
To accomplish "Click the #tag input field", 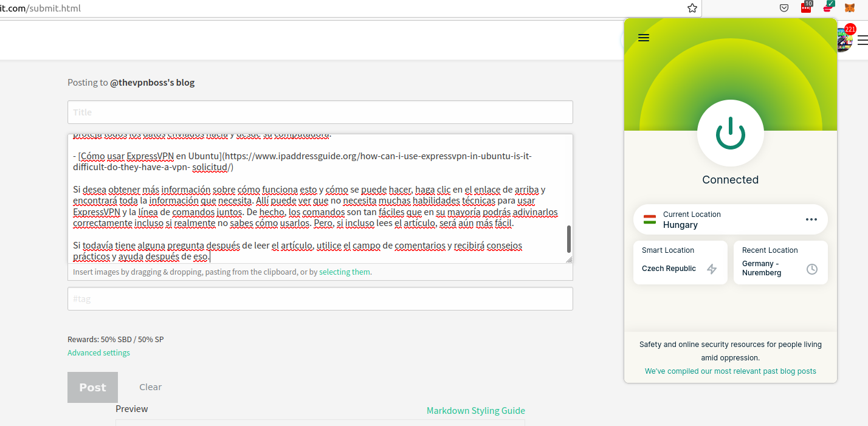I will point(320,299).
